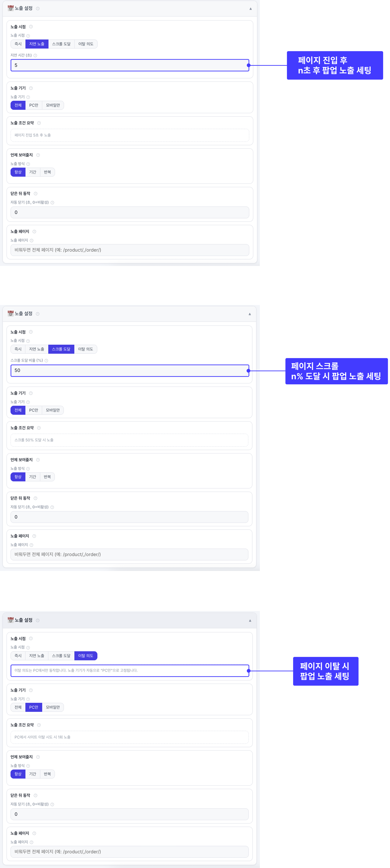
Task: Choose PC만 device in the 스크롤 도달 비율 panel
Action: pyautogui.click(x=34, y=410)
